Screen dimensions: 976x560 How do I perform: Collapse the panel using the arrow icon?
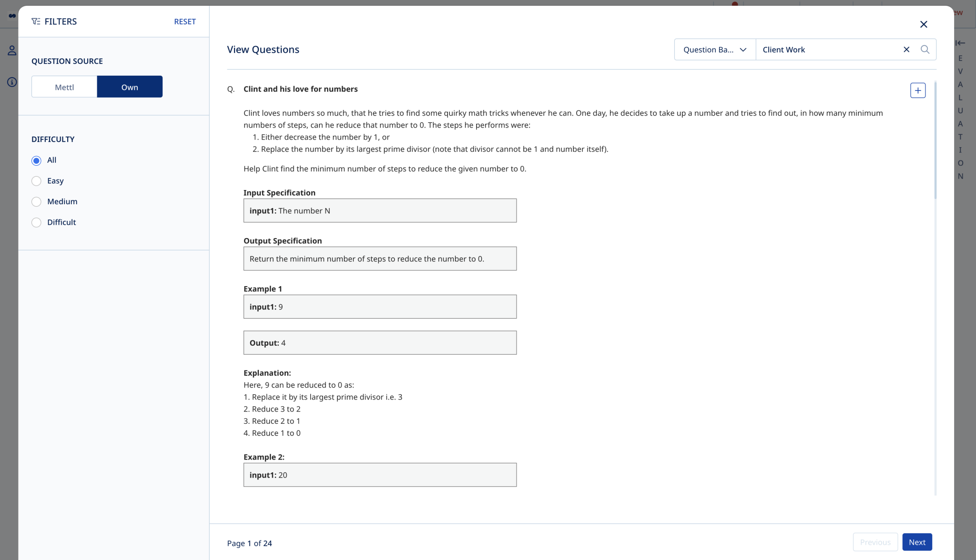[960, 42]
